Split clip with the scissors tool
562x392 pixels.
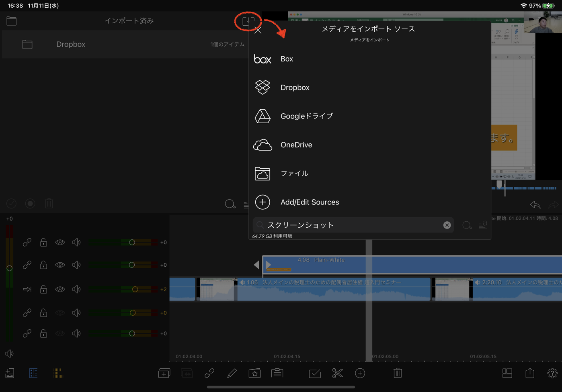coord(337,373)
